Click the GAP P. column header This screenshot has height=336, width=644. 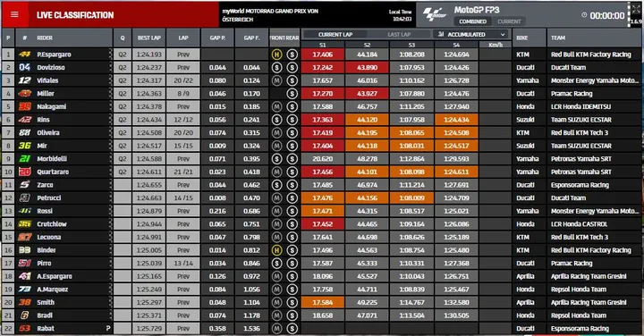217,38
